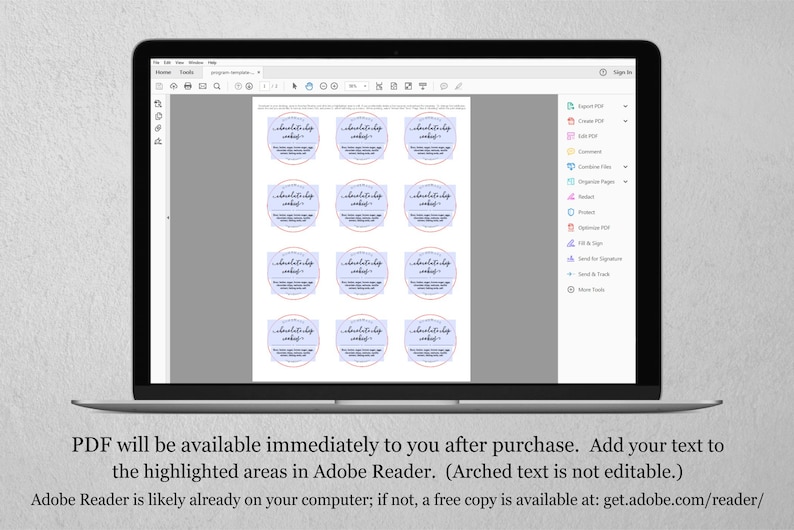
Task: Switch to the Tools tab
Action: tap(186, 72)
